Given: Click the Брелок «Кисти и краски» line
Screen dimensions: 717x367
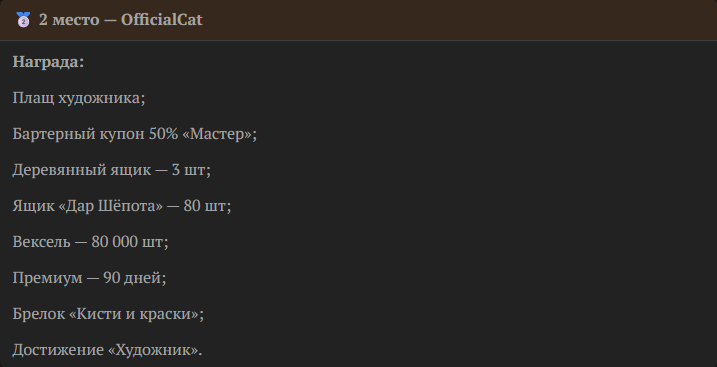Looking at the screenshot, I should pos(108,314).
